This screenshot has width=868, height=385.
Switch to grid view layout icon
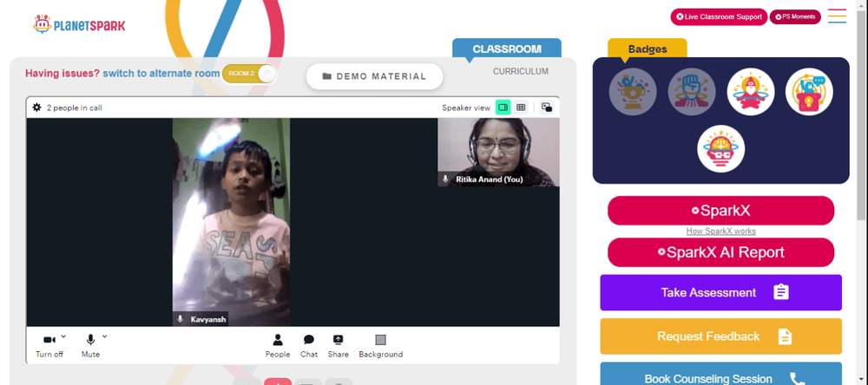pyautogui.click(x=520, y=108)
